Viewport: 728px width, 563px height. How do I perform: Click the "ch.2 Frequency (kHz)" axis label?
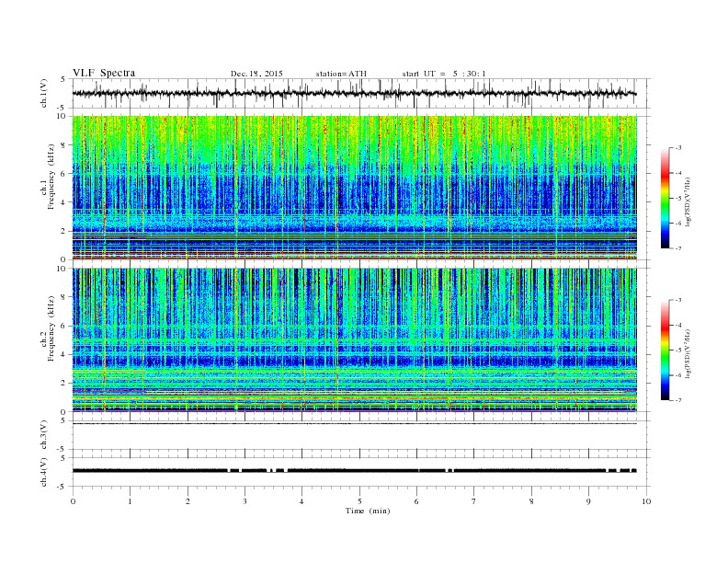[48, 339]
